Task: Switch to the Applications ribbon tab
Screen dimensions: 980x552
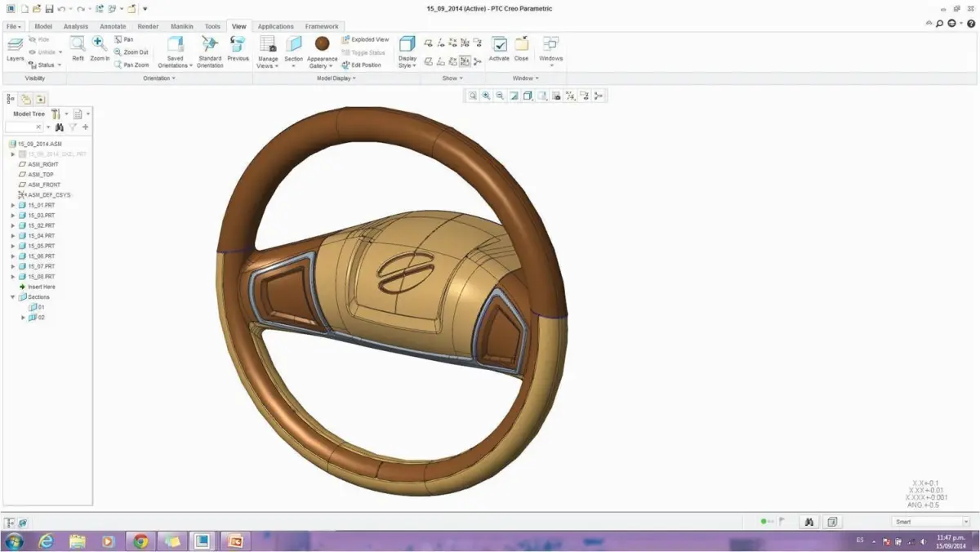Action: [x=276, y=26]
